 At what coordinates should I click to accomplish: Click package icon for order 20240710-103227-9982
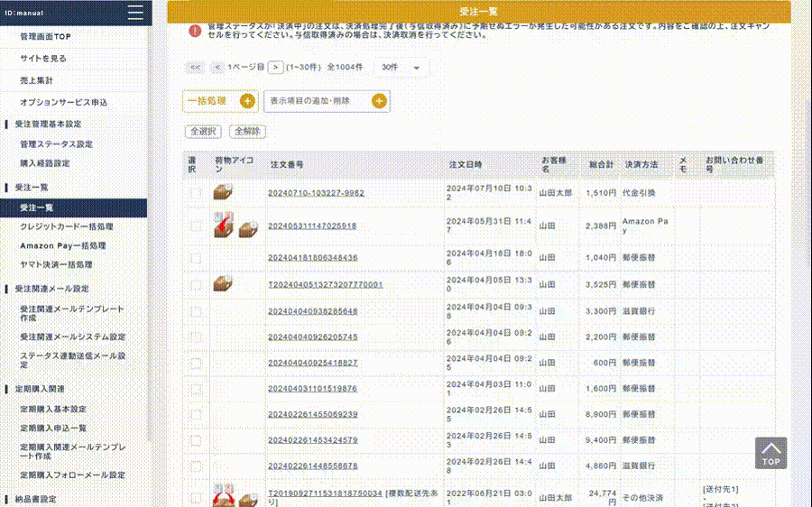point(223,192)
